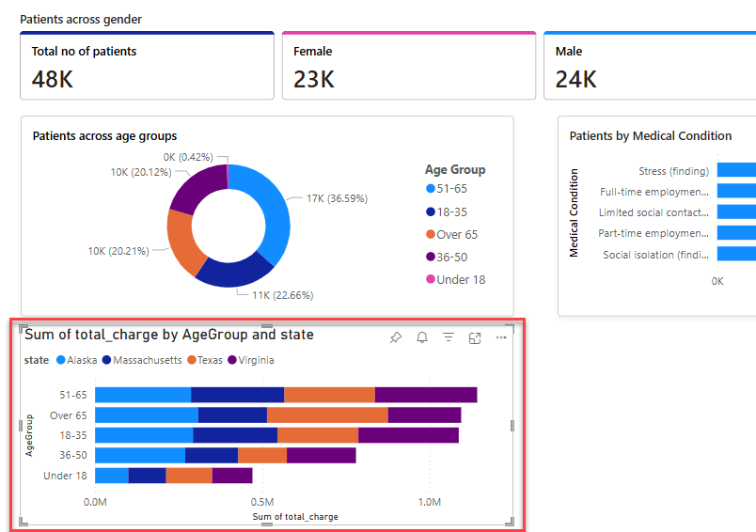Click the Part-time employment bar

tap(736, 233)
